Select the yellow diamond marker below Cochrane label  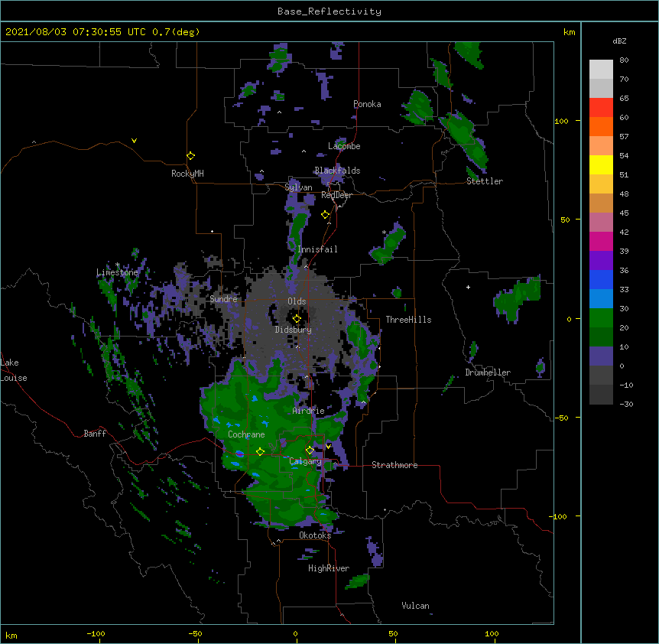coord(260,452)
